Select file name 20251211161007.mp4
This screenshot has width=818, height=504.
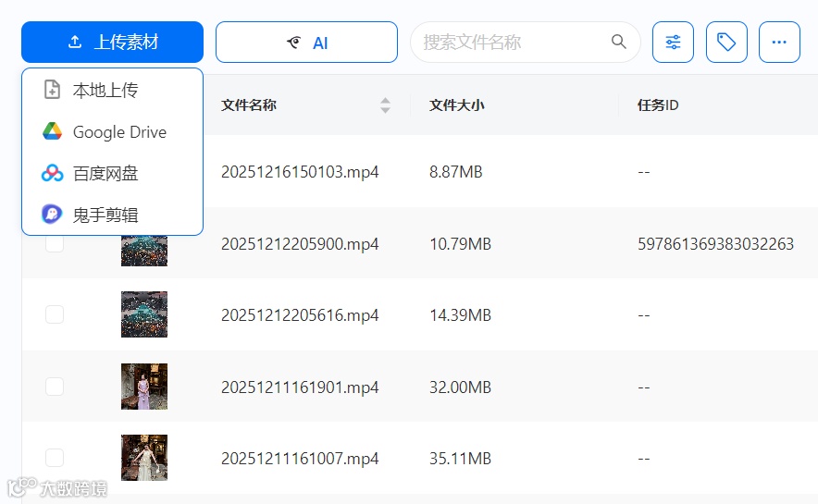(x=300, y=459)
